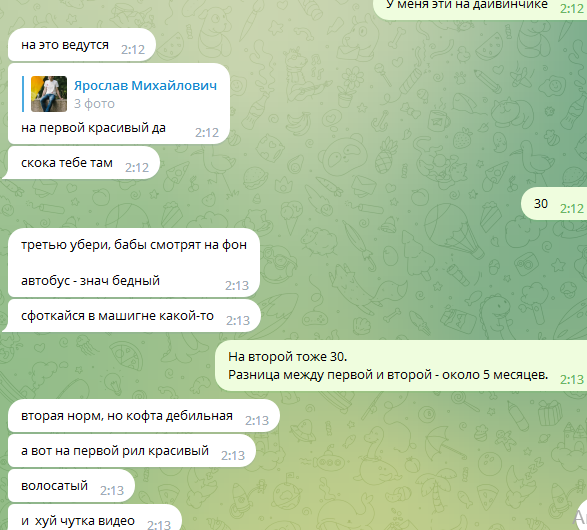This screenshot has width=587, height=530.
Task: Click the 2:12 timestamp of the '30' message
Action: (572, 208)
